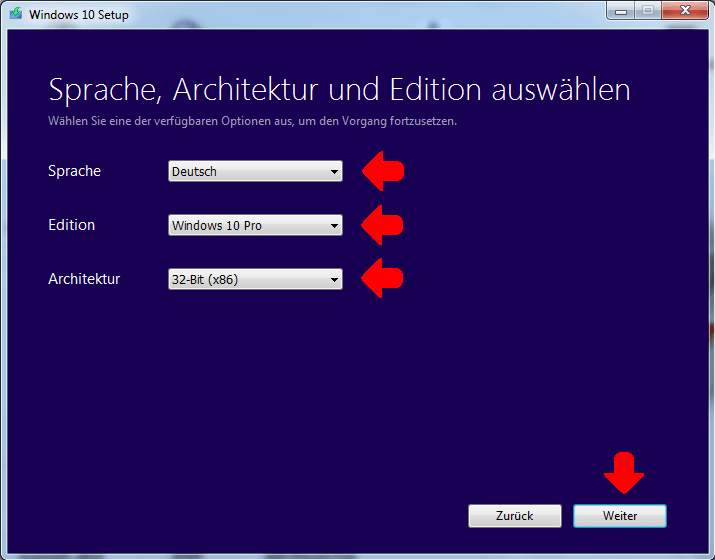This screenshot has height=560, width=715.
Task: Click the heading Sprache, Architektur und Edition auswählen
Action: tap(339, 89)
